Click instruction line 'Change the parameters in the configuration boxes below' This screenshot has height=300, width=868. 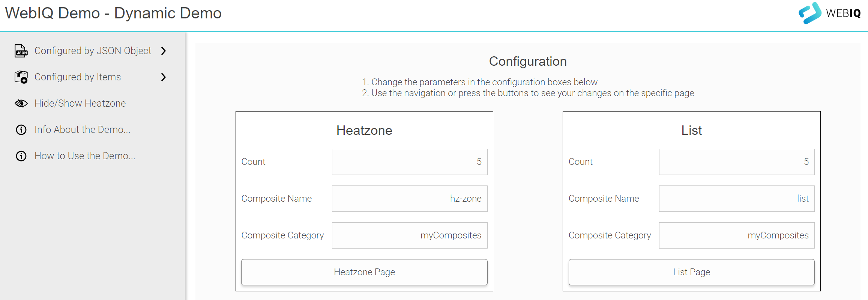[484, 82]
